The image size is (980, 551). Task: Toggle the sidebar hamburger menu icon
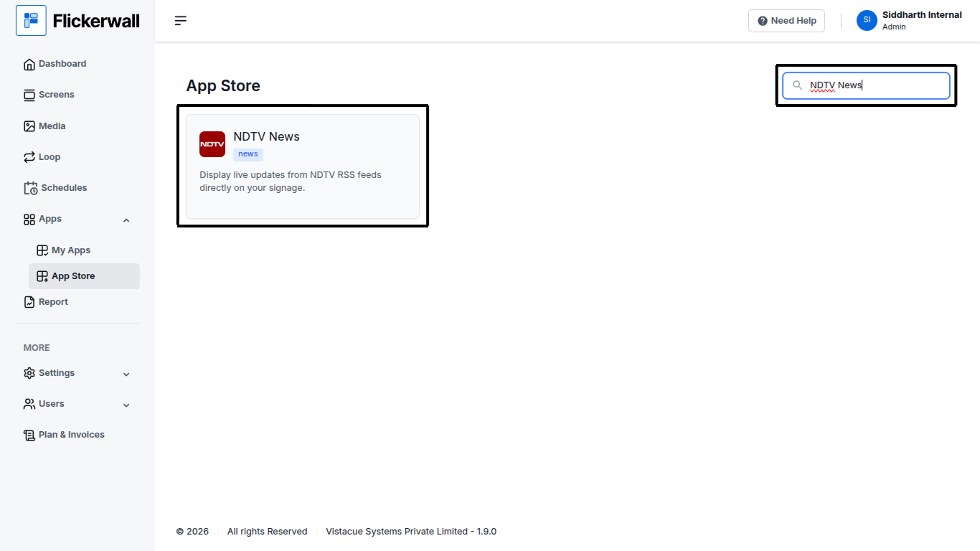tap(181, 21)
